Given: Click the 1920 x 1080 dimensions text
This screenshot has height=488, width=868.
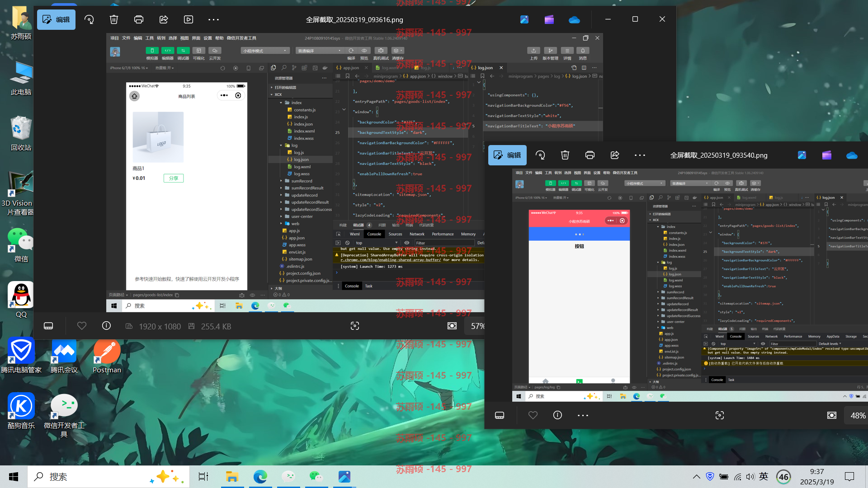Looking at the screenshot, I should click(x=160, y=326).
